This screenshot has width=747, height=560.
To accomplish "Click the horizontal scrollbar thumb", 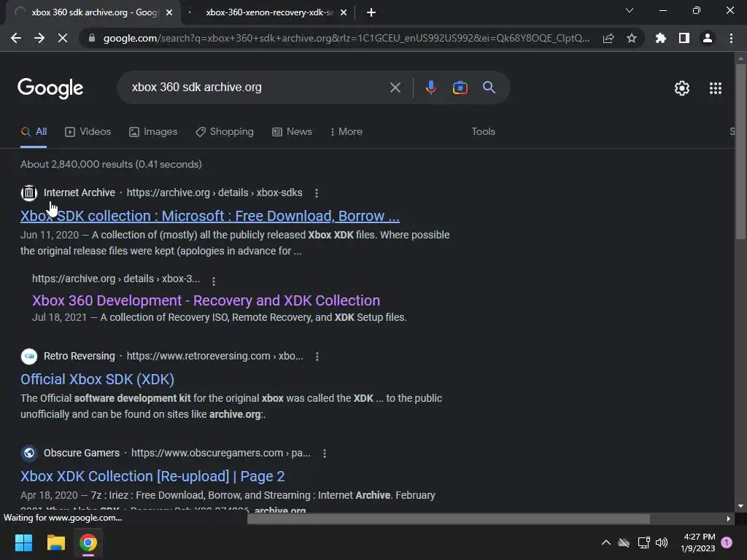I will pos(449,518).
